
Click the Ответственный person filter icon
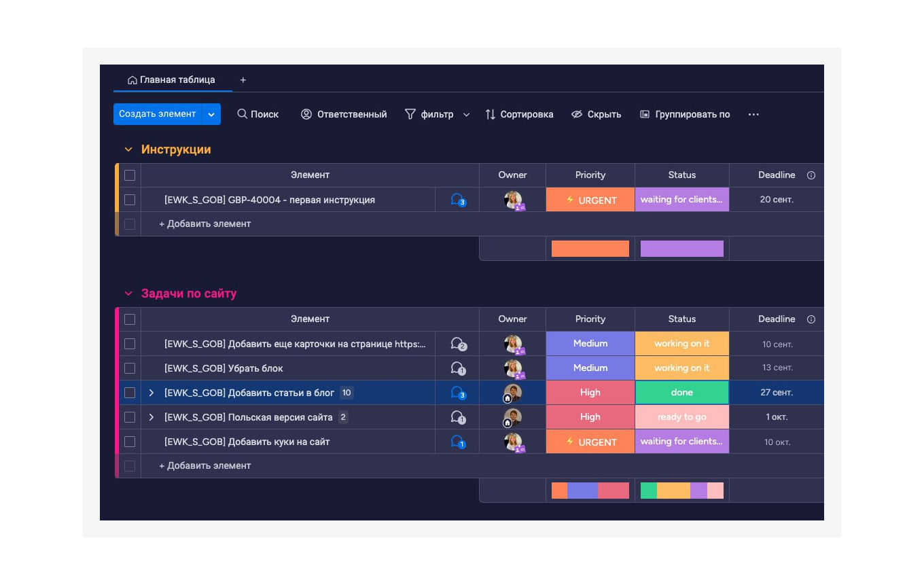tap(306, 114)
